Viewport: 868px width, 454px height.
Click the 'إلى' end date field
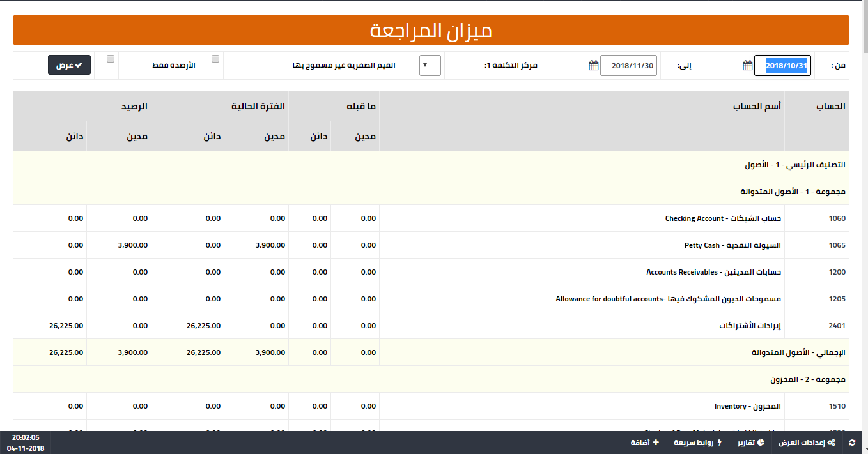pyautogui.click(x=628, y=66)
